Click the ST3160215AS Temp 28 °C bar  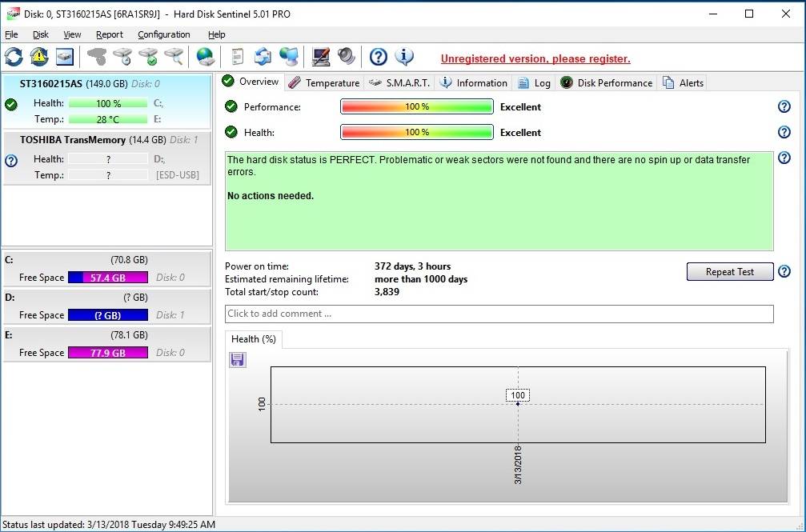tap(108, 119)
